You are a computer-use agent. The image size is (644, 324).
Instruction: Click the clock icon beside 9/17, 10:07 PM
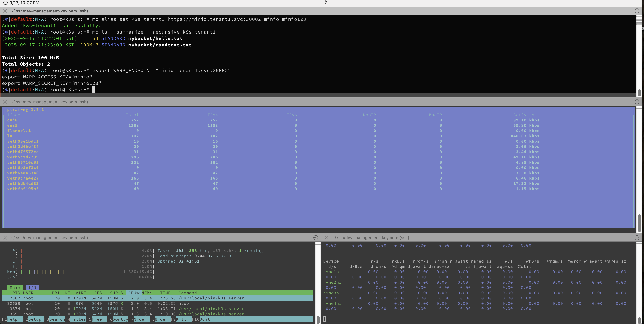(5, 3)
